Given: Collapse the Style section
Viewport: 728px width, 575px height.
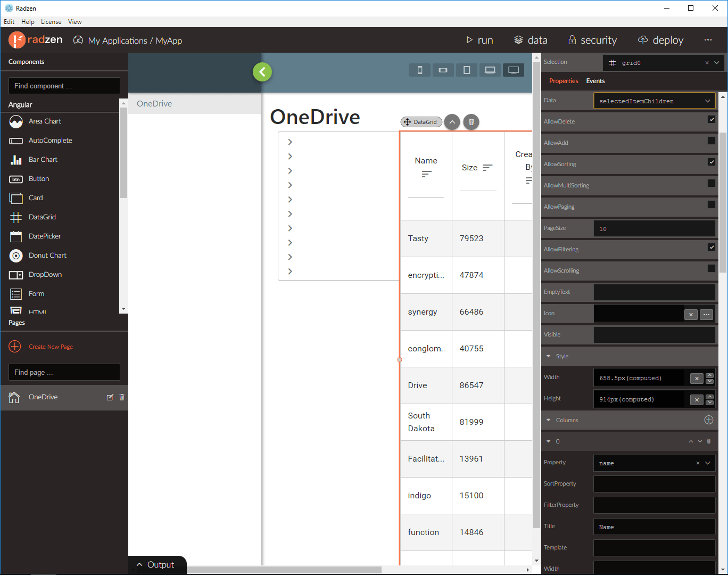Looking at the screenshot, I should (x=549, y=356).
